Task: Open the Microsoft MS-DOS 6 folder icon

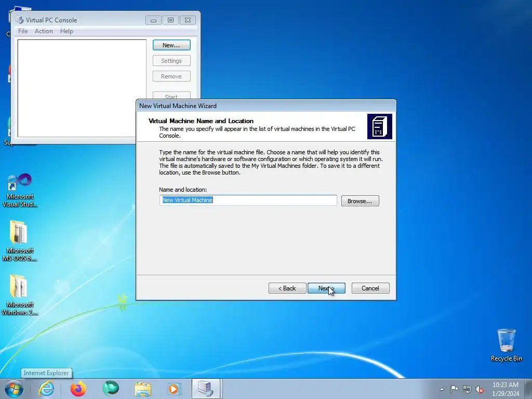Action: [x=20, y=241]
